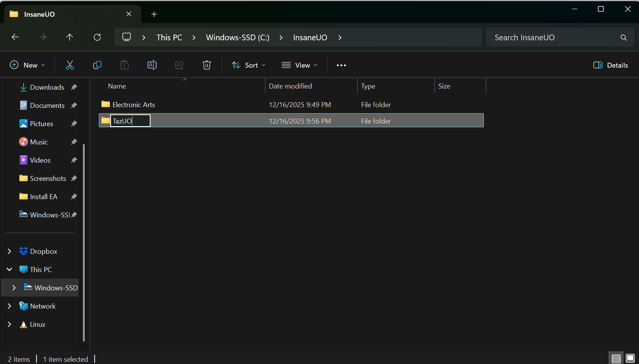Click the Cut scissors icon

coord(70,65)
